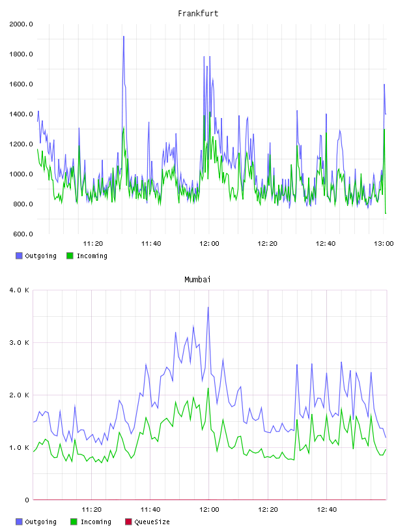The height and width of the screenshot is (532, 396).
Task: Click the Incoming legend label in Mumbai chart
Action: point(96,522)
